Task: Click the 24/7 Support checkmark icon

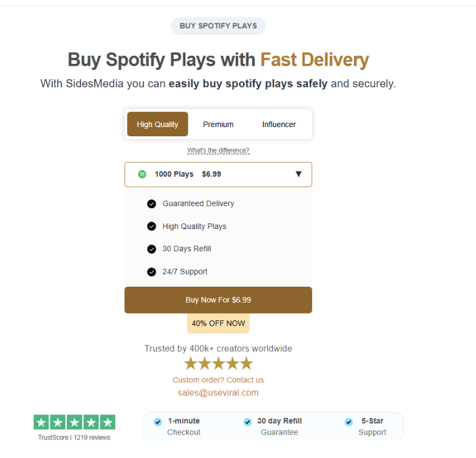Action: 152,272
